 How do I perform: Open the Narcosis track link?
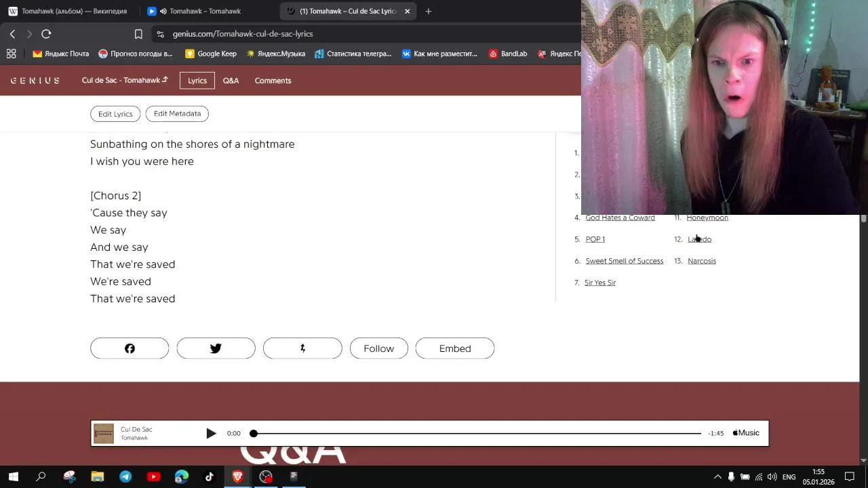(702, 261)
